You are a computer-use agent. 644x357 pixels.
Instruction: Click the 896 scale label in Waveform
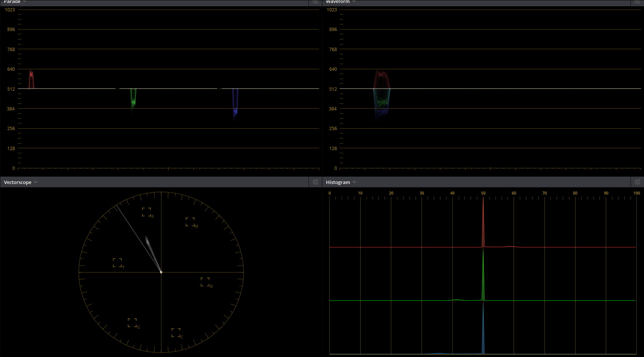pos(333,30)
